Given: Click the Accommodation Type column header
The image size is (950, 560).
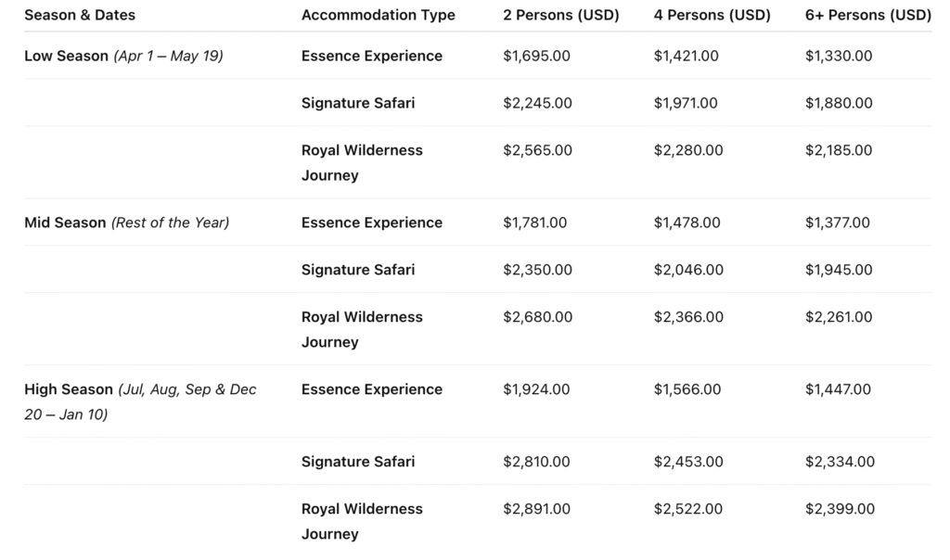Looking at the screenshot, I should tap(379, 15).
